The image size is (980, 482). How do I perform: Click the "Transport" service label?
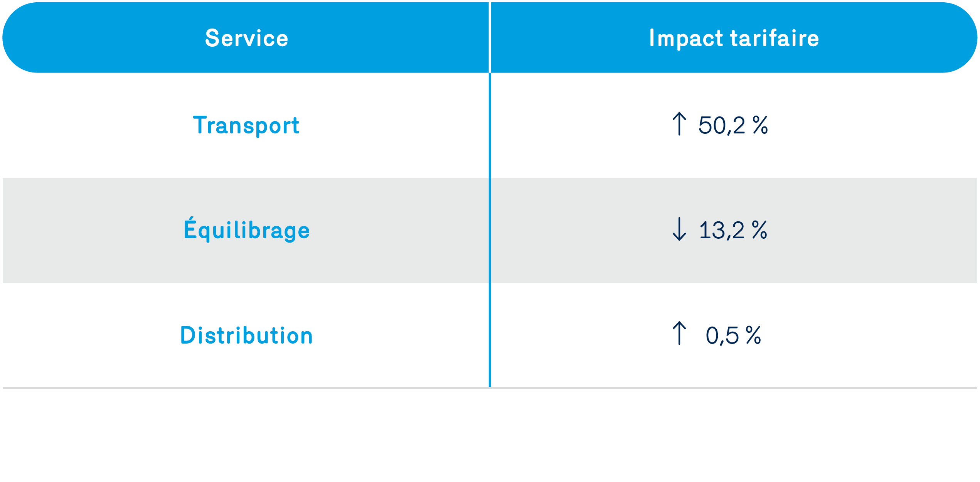pos(246,125)
